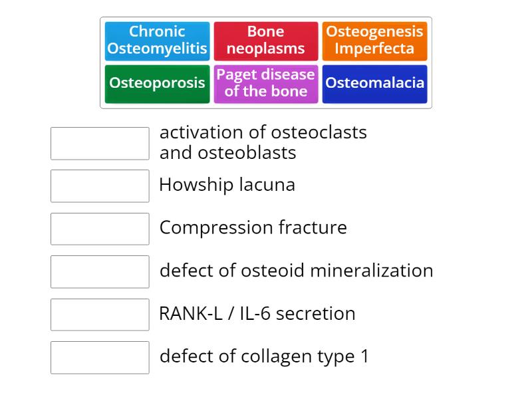Click the dark blue Osteomalacia tile

[374, 84]
